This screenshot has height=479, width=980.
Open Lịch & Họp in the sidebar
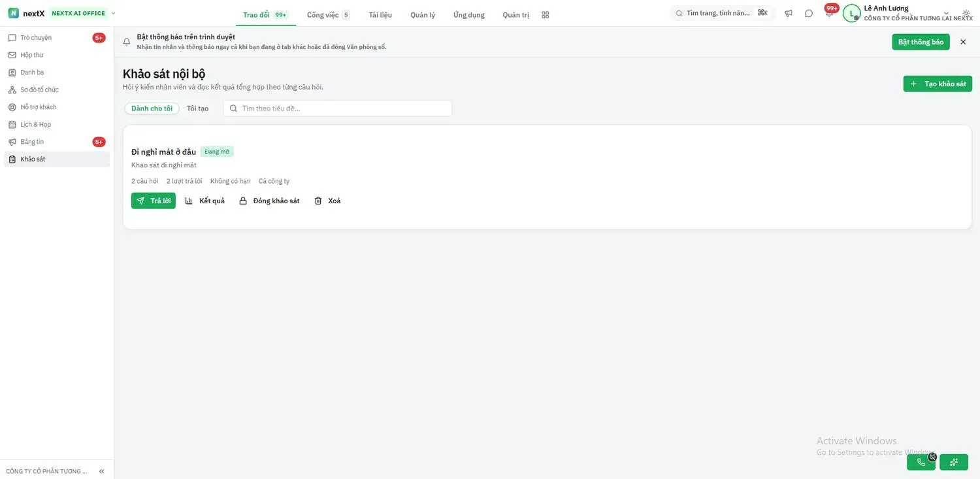pyautogui.click(x=57, y=124)
